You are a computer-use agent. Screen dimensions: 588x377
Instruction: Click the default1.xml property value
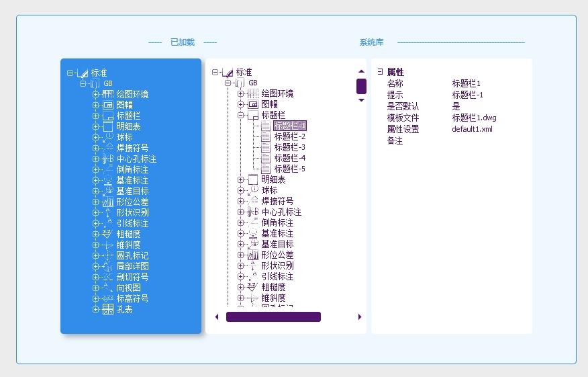coord(472,129)
